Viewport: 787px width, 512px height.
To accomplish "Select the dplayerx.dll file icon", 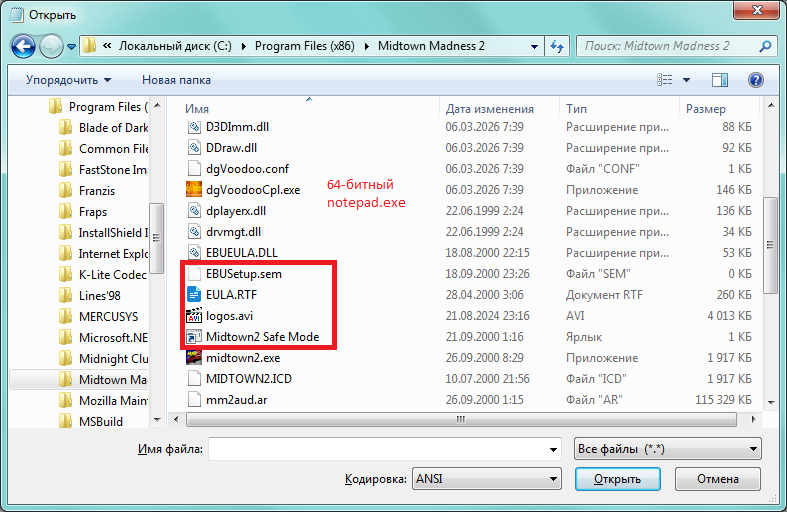I will [194, 211].
